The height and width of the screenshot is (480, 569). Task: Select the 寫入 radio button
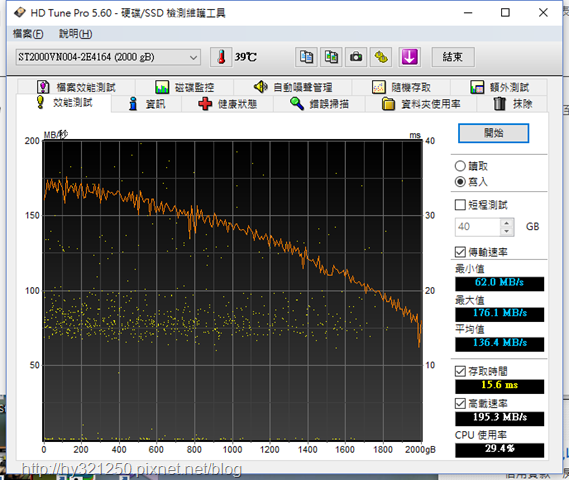(x=460, y=181)
